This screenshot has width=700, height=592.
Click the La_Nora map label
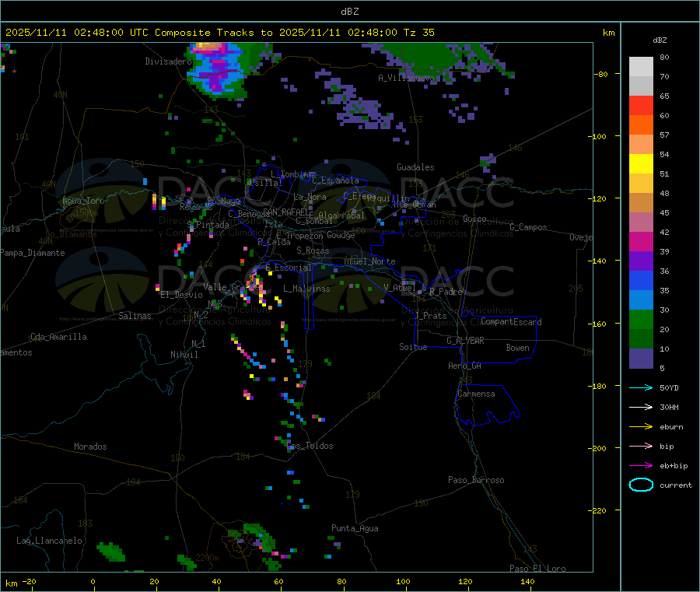point(310,197)
